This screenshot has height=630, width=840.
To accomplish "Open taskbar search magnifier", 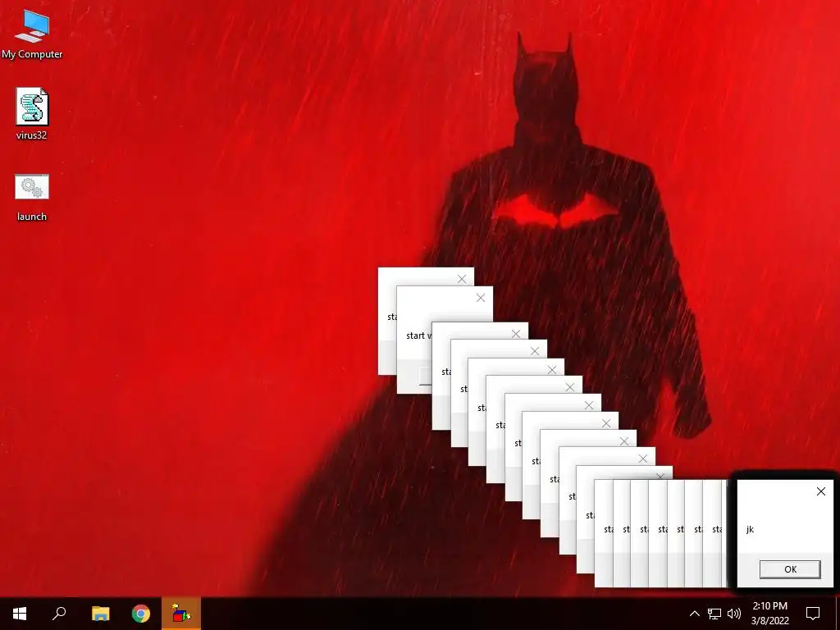I will (59, 614).
